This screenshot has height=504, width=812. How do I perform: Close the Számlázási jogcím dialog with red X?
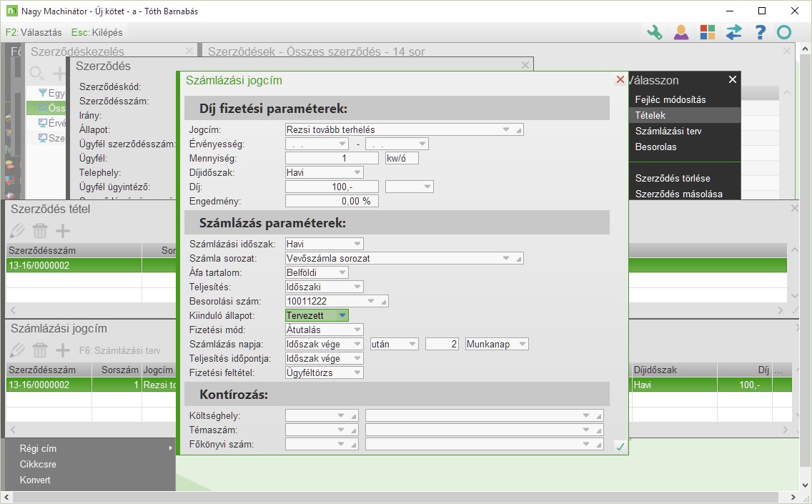(620, 80)
